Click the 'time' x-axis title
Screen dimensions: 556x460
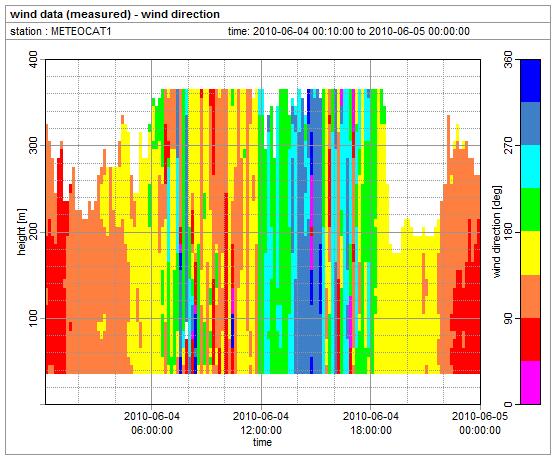coord(262,442)
